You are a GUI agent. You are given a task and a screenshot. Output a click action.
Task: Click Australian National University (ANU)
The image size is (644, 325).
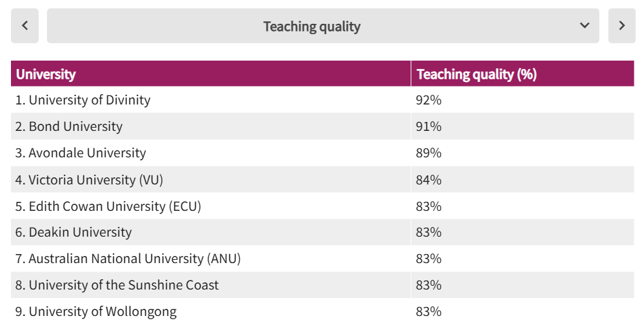(128, 259)
